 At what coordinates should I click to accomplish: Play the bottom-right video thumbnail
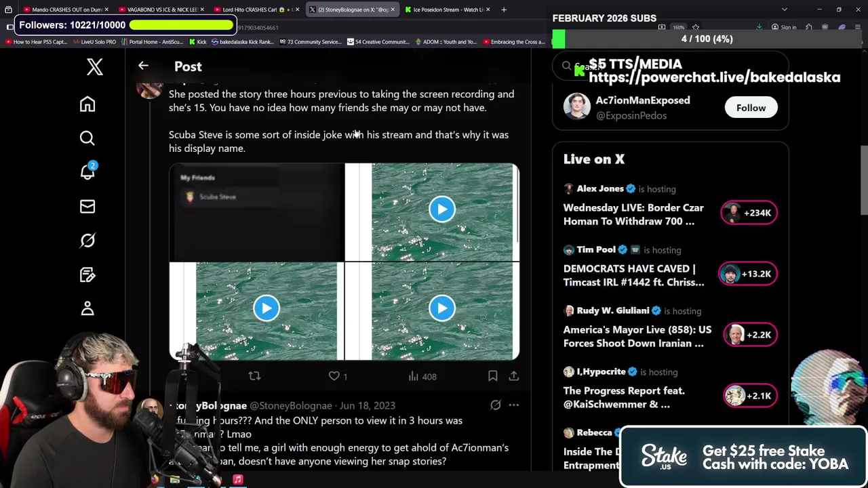click(x=441, y=308)
